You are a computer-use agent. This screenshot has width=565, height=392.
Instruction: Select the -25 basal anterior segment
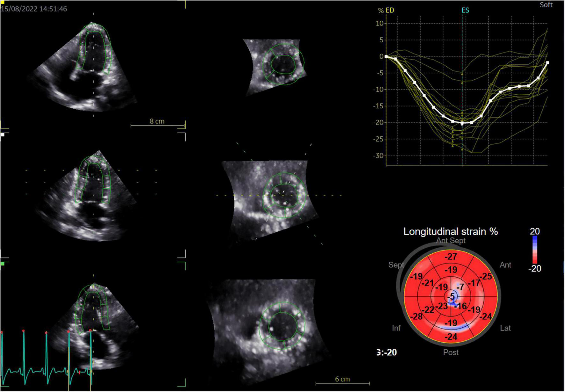[486, 276]
